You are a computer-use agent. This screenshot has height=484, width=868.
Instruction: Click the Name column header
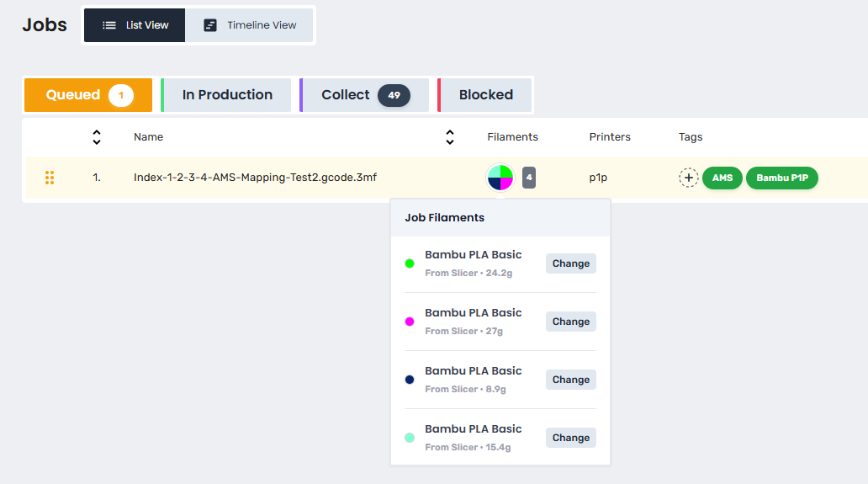[148, 136]
